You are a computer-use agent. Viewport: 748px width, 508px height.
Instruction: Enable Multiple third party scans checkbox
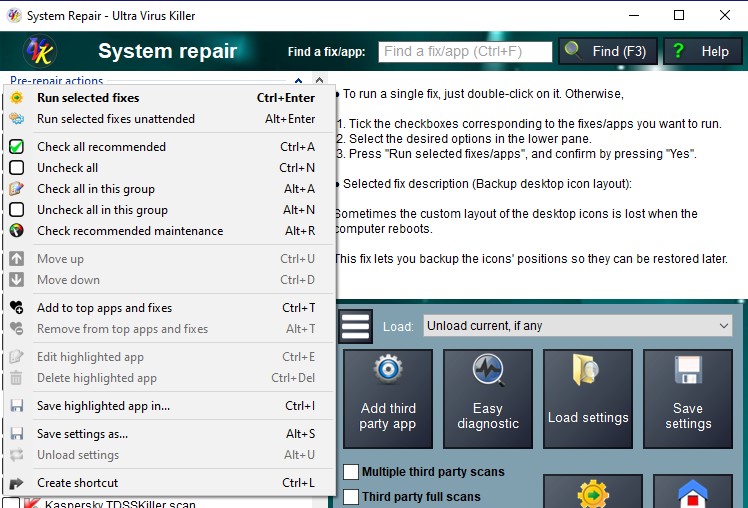coord(351,472)
